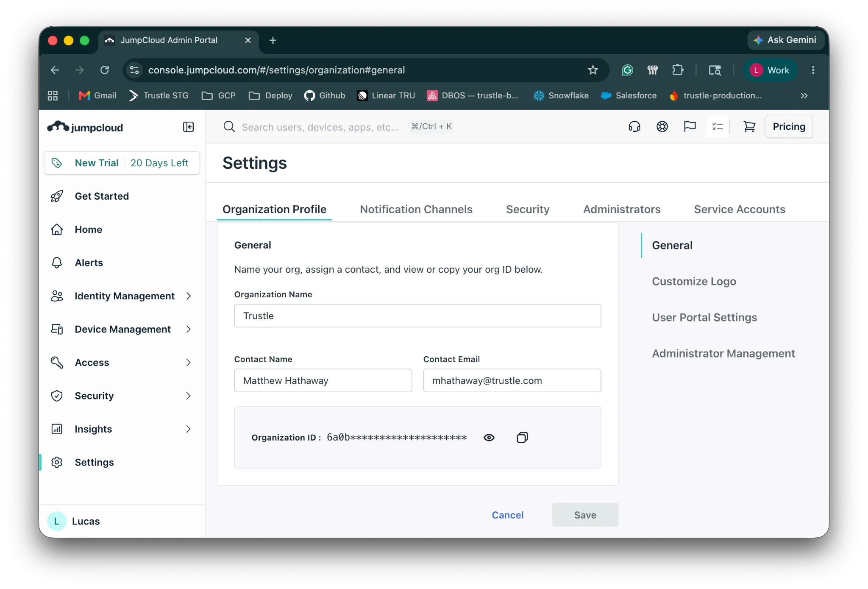Open the Gmail bookmark

(97, 95)
